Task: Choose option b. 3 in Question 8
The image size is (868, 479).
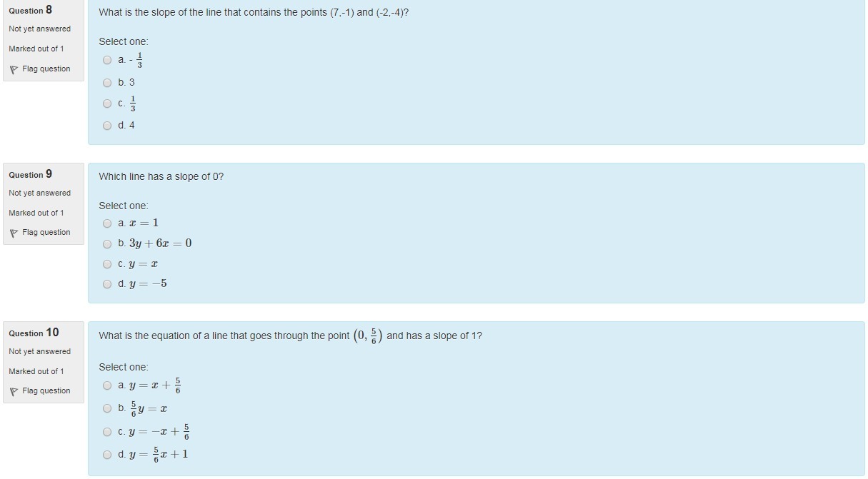Action: click(107, 83)
